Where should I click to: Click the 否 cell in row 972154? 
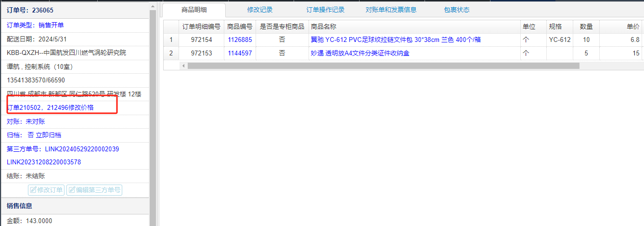click(x=282, y=40)
